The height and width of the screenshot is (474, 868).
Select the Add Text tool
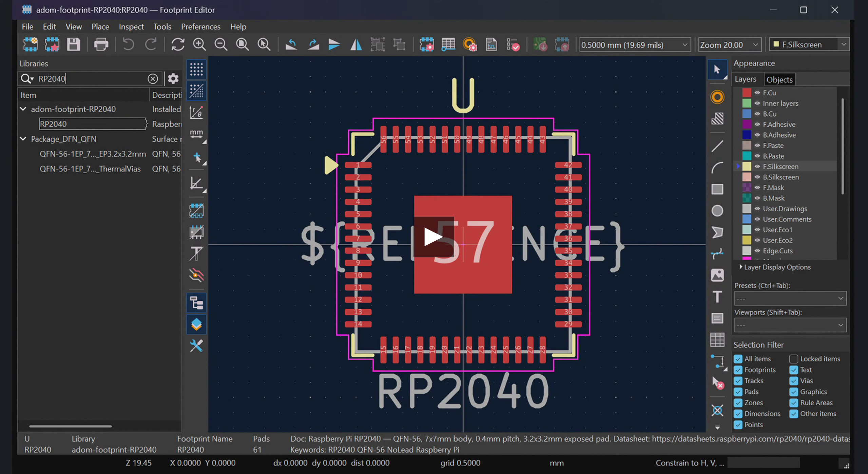click(x=717, y=297)
